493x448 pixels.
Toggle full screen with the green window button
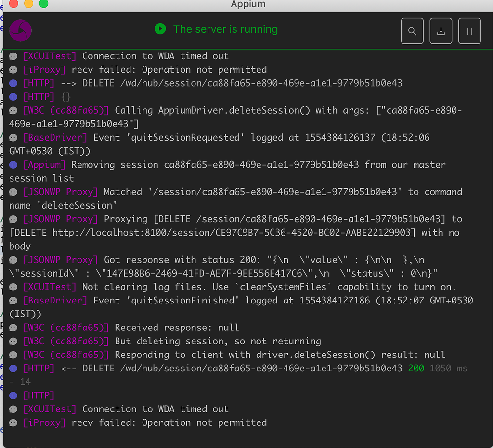[44, 4]
